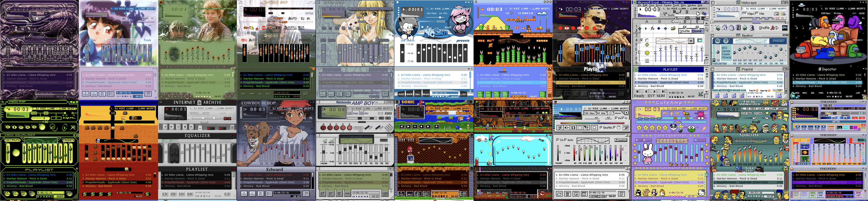Click the open folder icon in the Mac-style playlist

(559, 194)
